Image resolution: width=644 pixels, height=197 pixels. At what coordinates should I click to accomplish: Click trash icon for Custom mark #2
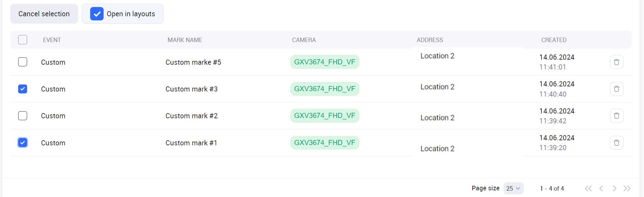click(616, 116)
